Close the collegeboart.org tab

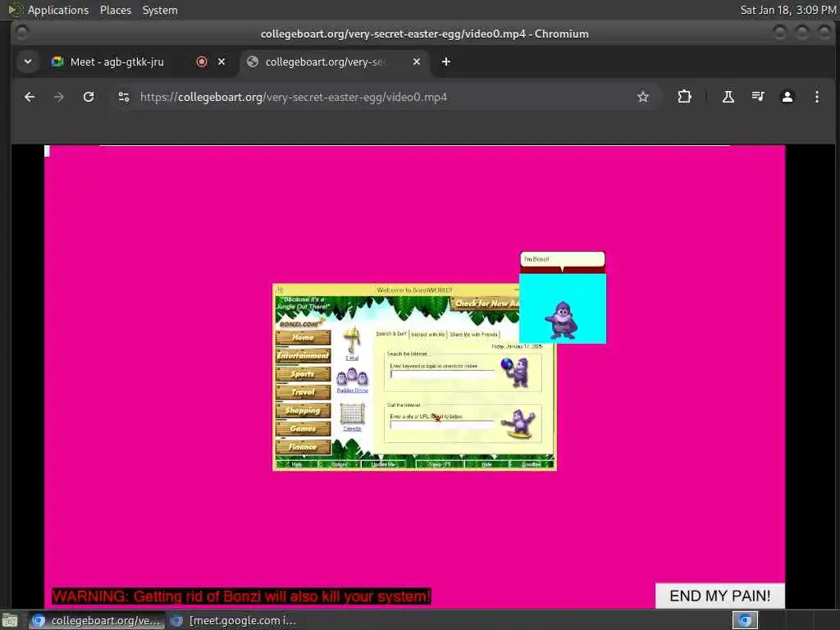(x=416, y=62)
